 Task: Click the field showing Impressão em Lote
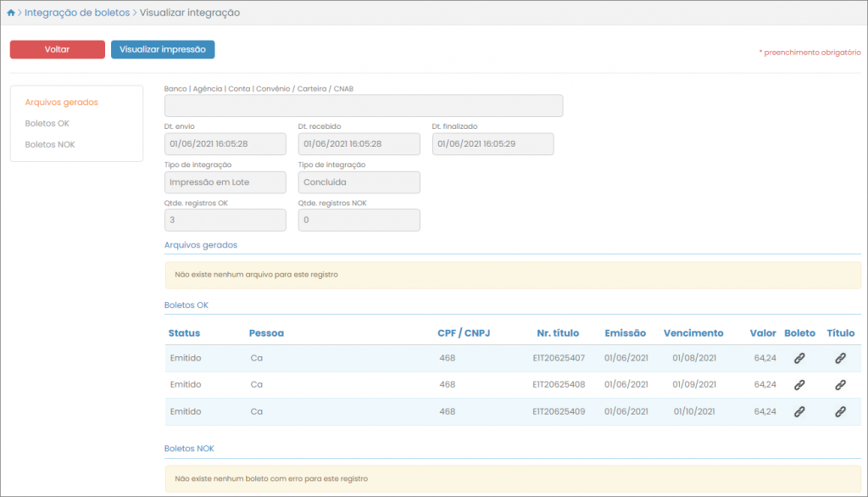pyautogui.click(x=225, y=182)
